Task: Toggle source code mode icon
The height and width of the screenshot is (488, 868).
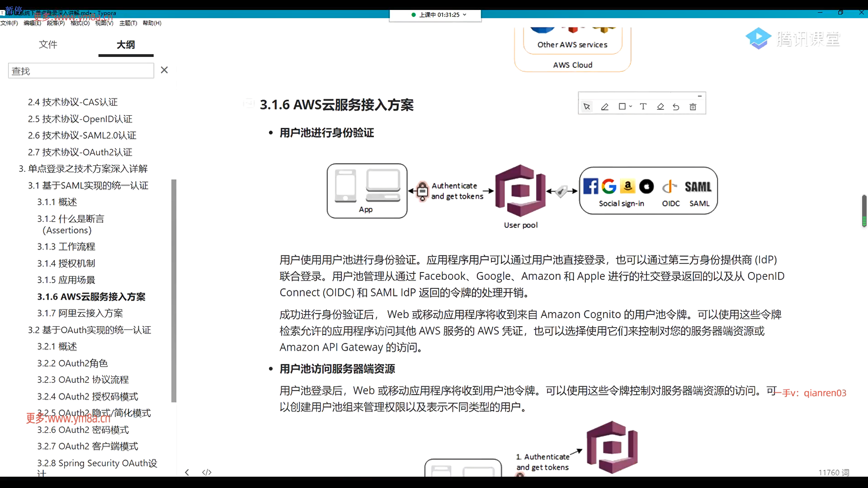Action: (x=207, y=472)
